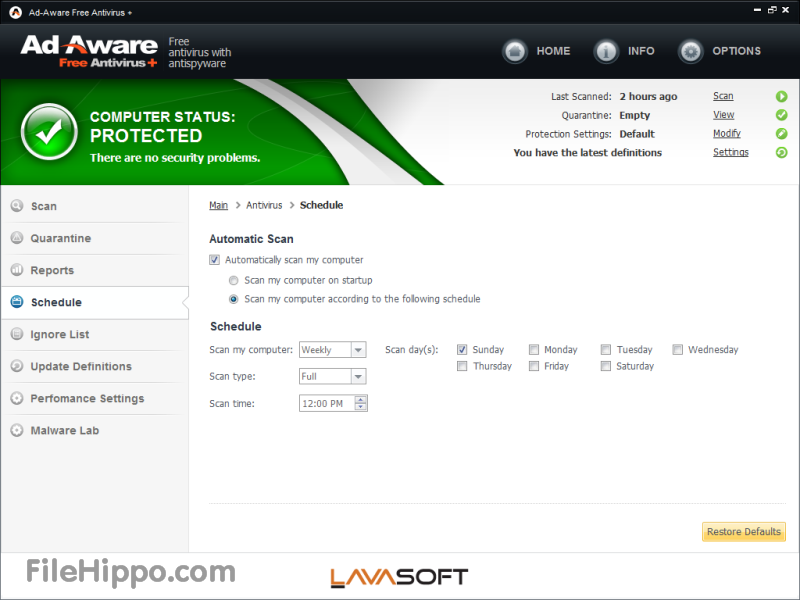The width and height of the screenshot is (800, 600).
Task: Open the Full scan type dropdown
Action: pos(358,377)
